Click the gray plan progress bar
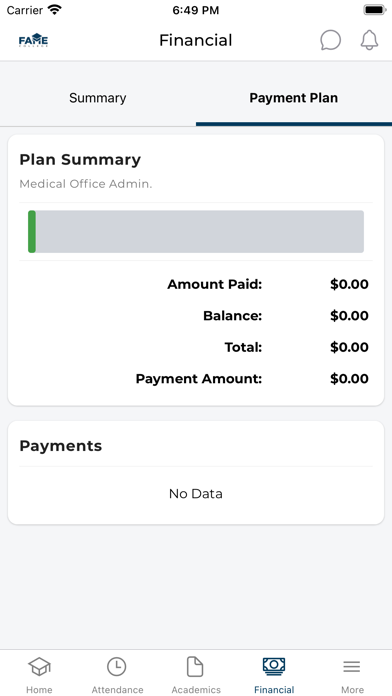Image resolution: width=392 pixels, height=696 pixels. coord(196,232)
